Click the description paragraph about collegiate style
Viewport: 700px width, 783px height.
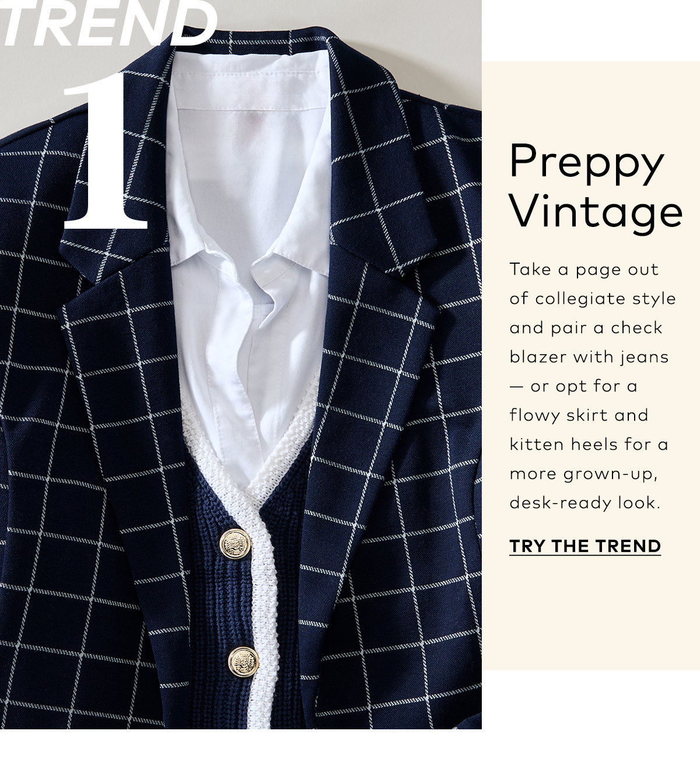tap(592, 386)
